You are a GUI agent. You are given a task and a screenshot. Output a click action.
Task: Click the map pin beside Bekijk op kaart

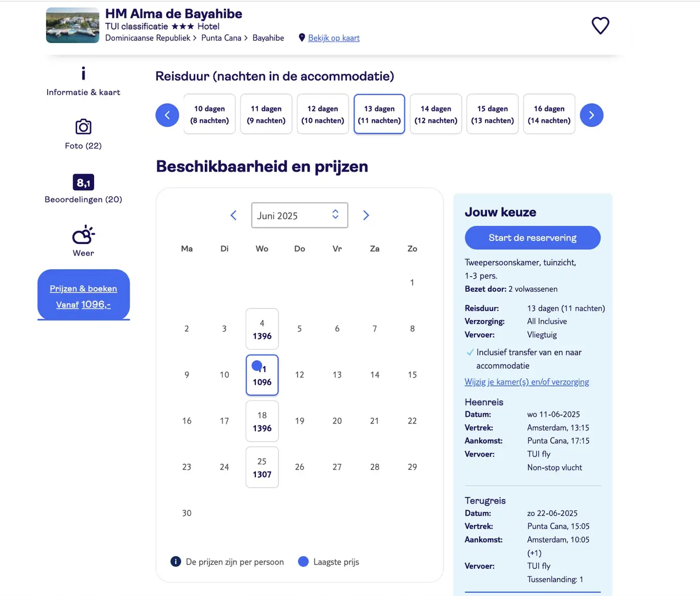(301, 38)
